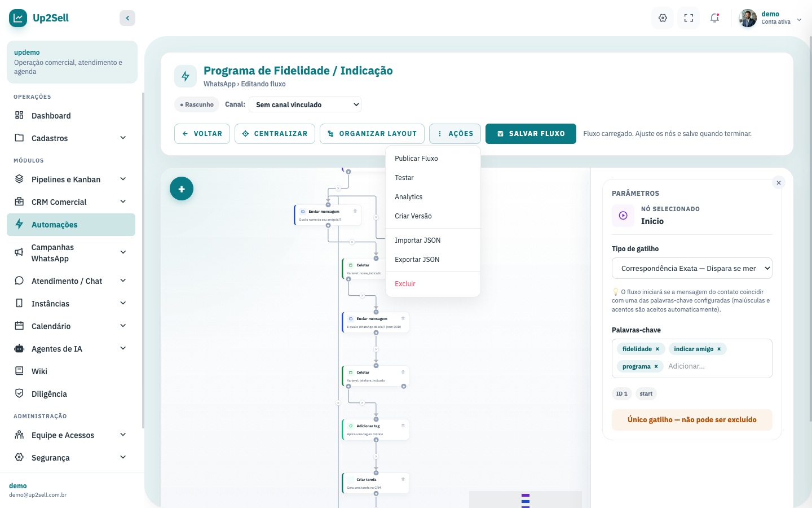Click the Voltar button

coord(202,134)
